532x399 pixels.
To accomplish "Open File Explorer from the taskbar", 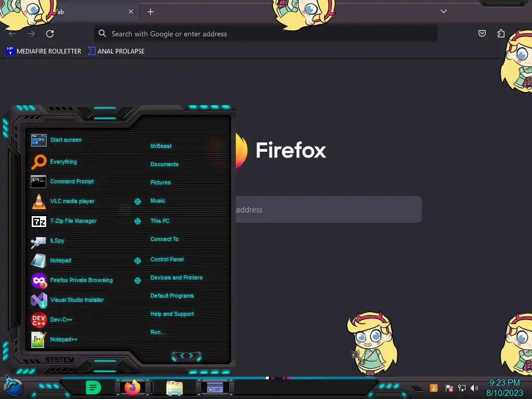I will 175,388.
